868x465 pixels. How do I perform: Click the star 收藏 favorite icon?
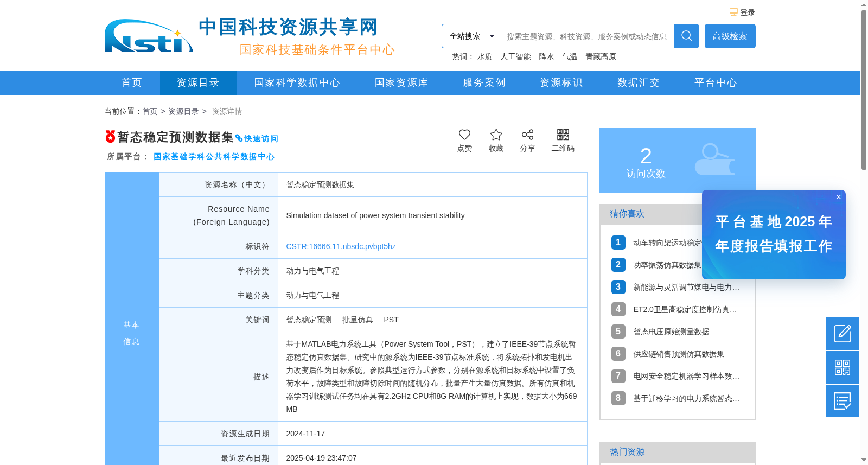[x=496, y=135]
